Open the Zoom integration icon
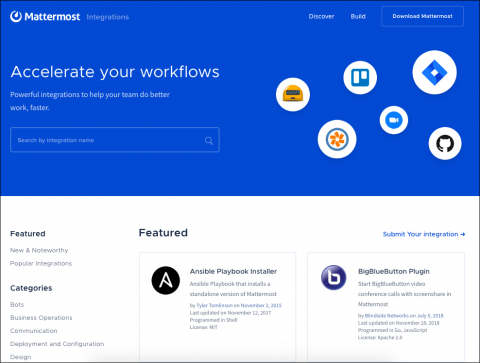Screen dimensions: 480x363 coord(394,120)
